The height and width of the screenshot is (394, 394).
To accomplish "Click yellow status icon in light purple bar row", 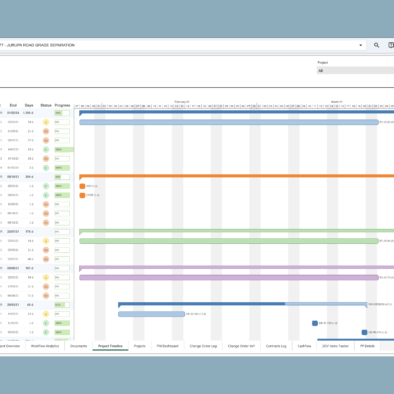I will pyautogui.click(x=46, y=277).
